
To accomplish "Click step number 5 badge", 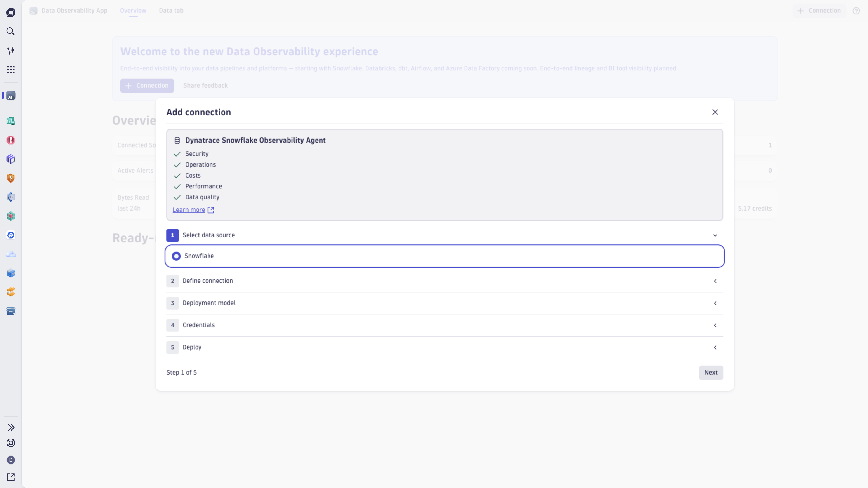I will pyautogui.click(x=172, y=347).
